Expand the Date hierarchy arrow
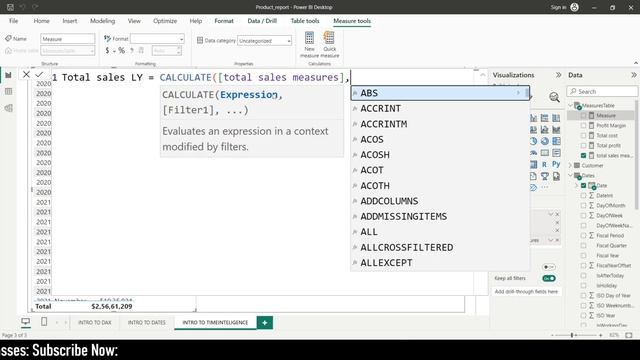The image size is (640, 360). tap(577, 185)
